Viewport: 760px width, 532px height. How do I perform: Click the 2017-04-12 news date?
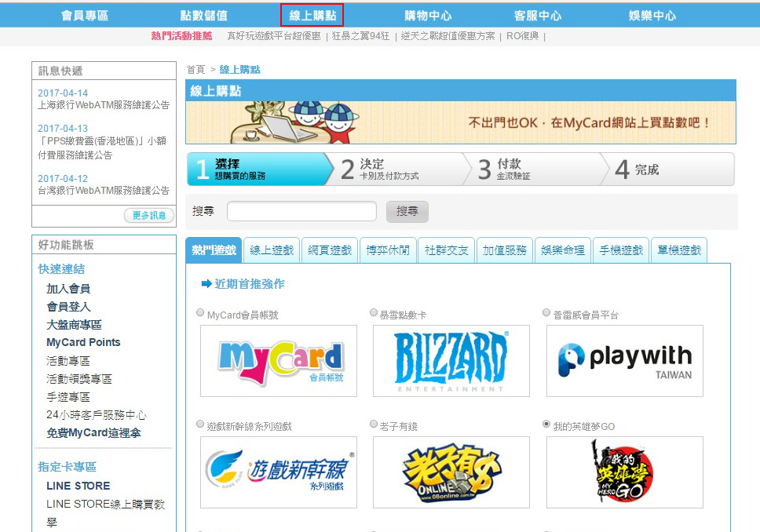point(63,179)
